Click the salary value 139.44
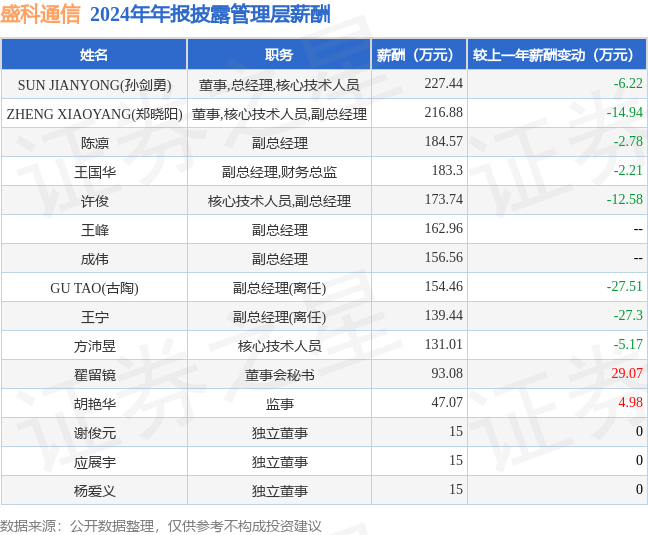This screenshot has height=535, width=648. [x=443, y=315]
